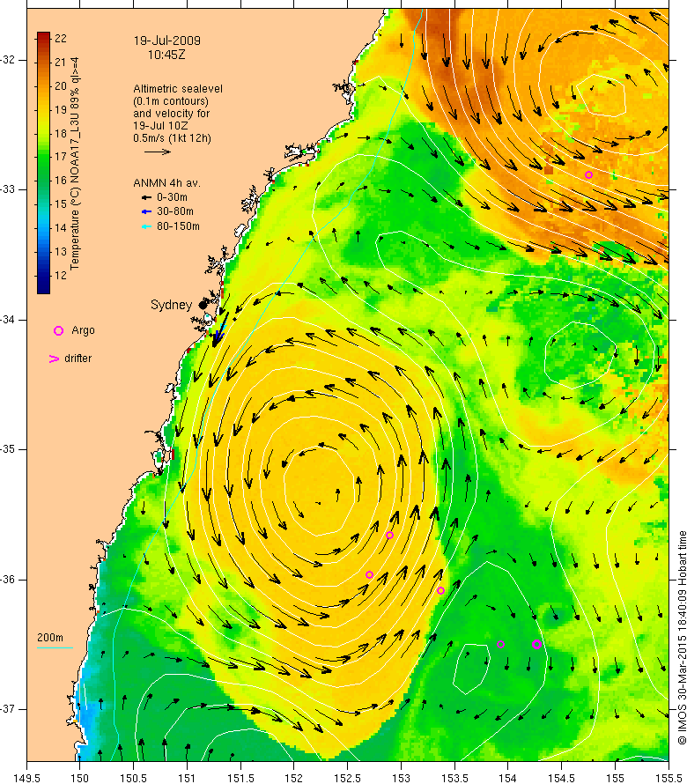Click the "Argo" legend label
Viewport: 687px width, 784px height.
point(83,330)
